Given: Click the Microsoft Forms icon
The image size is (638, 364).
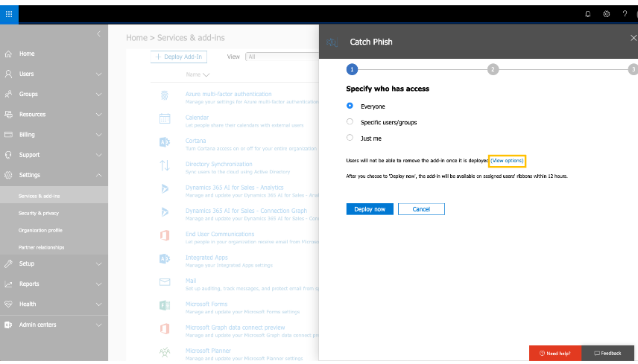Looking at the screenshot, I should pyautogui.click(x=165, y=305).
